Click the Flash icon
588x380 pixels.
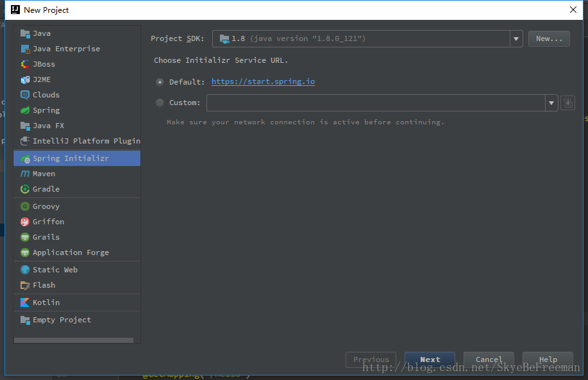[25, 285]
